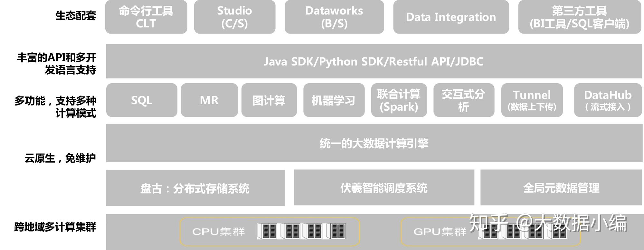
Task: Click the 生态配套 row label
Action: point(76,15)
